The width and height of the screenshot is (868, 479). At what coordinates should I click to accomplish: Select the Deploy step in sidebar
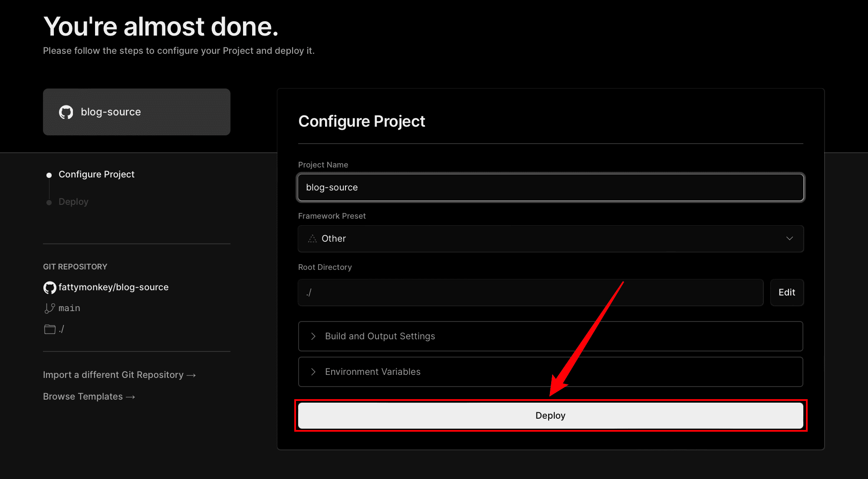click(x=73, y=202)
